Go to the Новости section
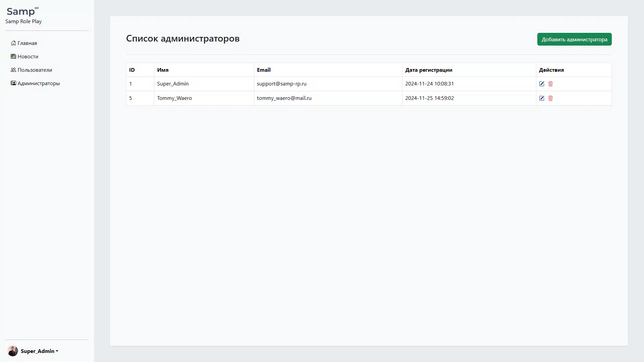The height and width of the screenshot is (362, 644). click(28, 56)
